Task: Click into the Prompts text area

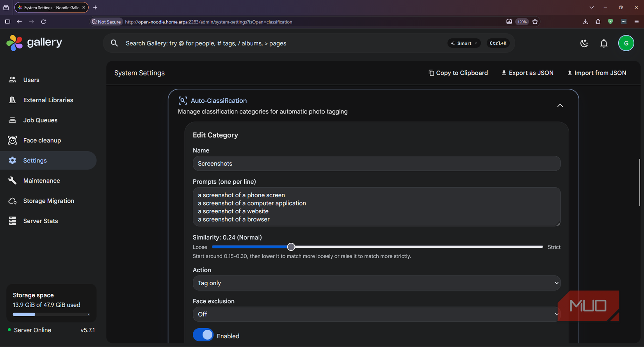Action: click(377, 207)
